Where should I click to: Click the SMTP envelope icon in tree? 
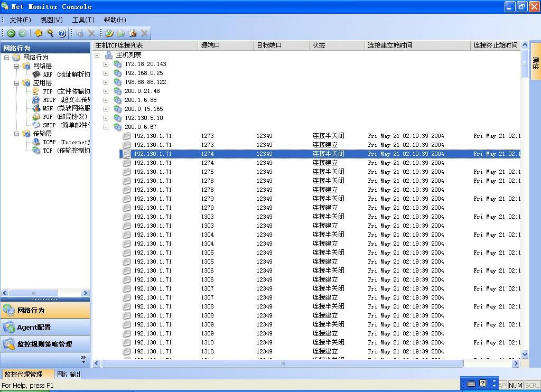[36, 125]
